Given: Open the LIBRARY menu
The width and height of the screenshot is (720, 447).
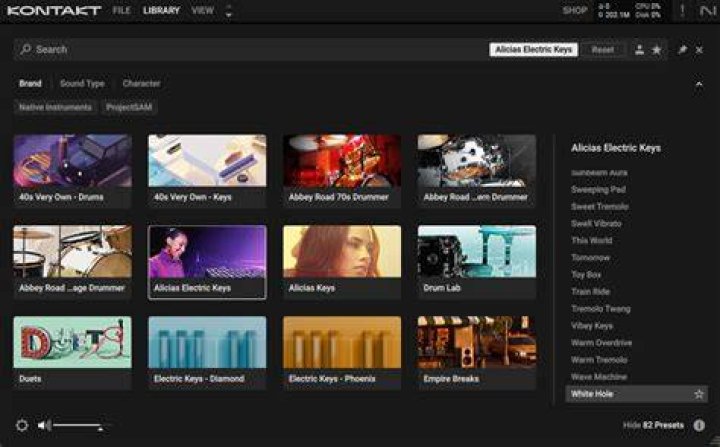Looking at the screenshot, I should point(161,10).
